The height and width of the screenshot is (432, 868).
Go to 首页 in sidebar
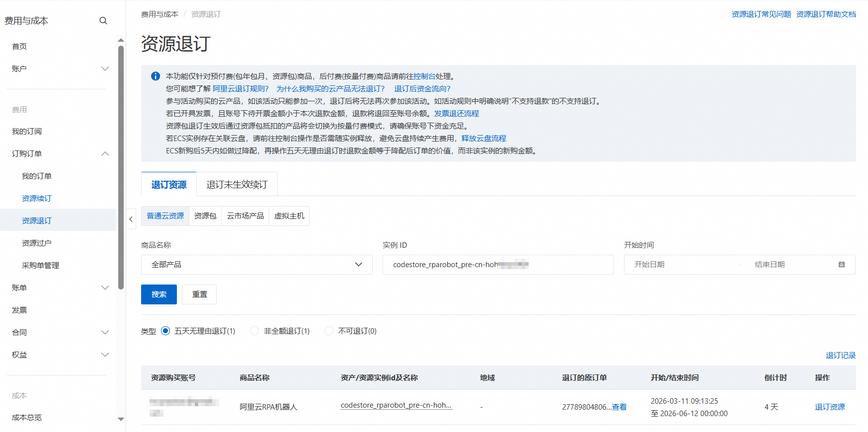coord(19,46)
